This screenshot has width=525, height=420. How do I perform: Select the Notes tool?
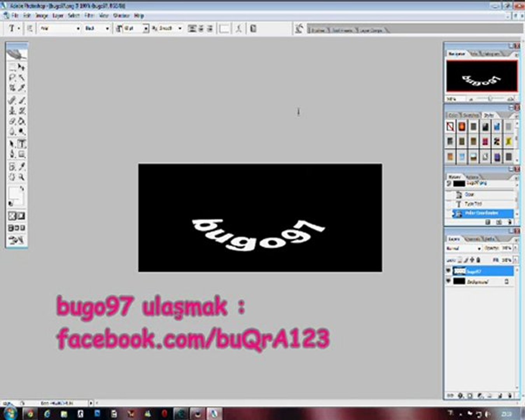(12, 167)
